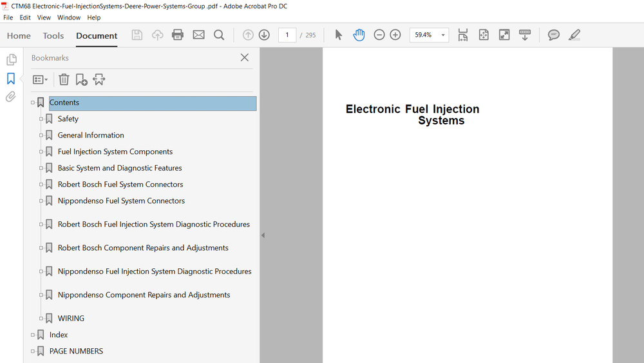644x363 pixels.
Task: Collapse the navigation pane arrow handle
Action: point(263,235)
